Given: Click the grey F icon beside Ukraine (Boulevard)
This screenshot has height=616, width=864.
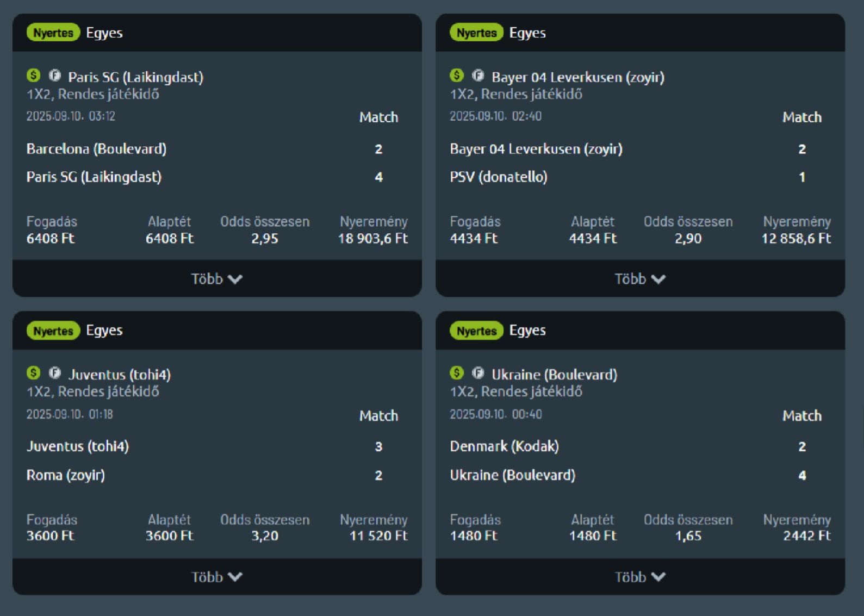Looking at the screenshot, I should point(478,373).
